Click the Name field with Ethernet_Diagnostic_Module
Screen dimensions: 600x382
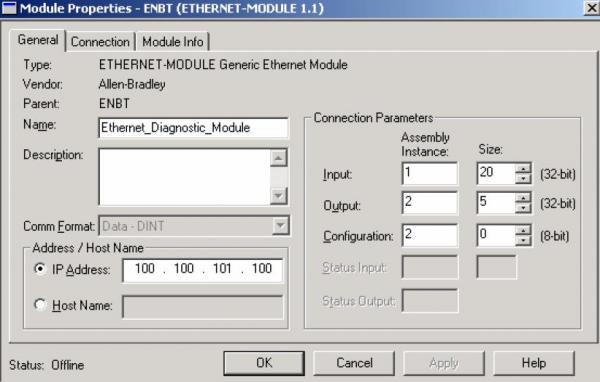click(193, 128)
